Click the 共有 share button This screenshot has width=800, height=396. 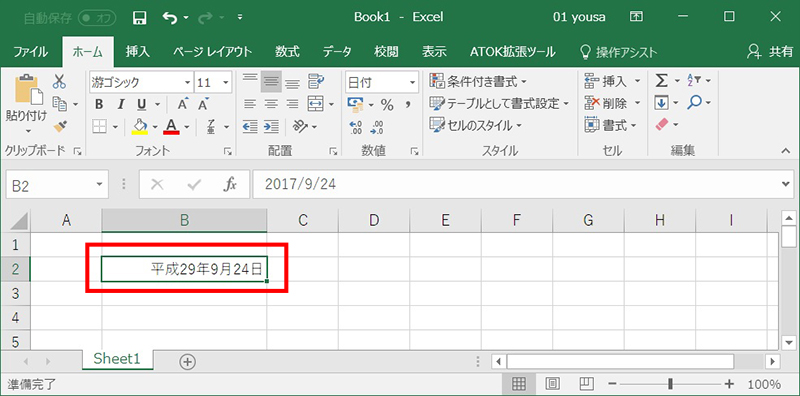coord(770,52)
